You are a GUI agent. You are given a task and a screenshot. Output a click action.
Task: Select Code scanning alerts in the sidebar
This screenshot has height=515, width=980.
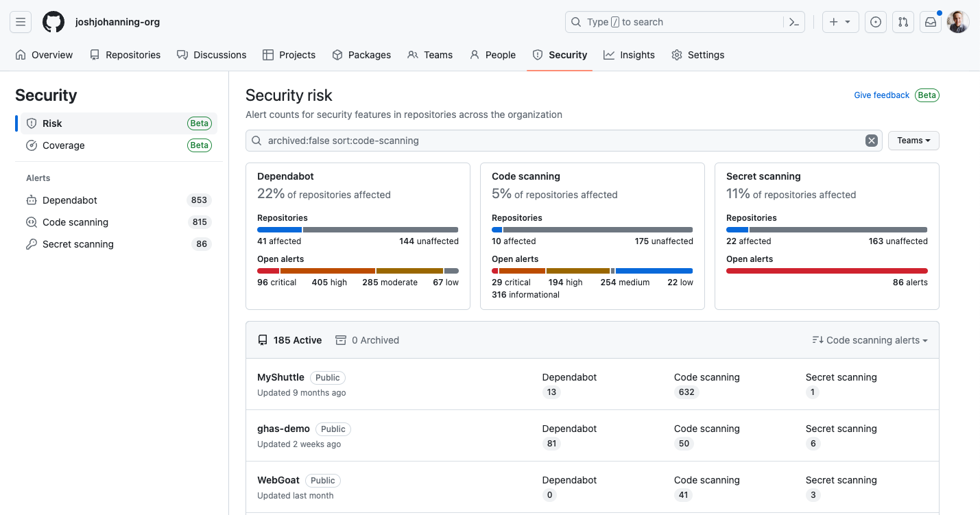(74, 221)
